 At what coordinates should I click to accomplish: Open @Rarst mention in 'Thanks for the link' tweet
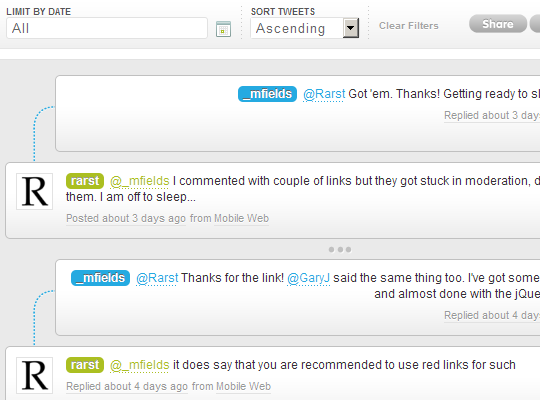(x=157, y=278)
